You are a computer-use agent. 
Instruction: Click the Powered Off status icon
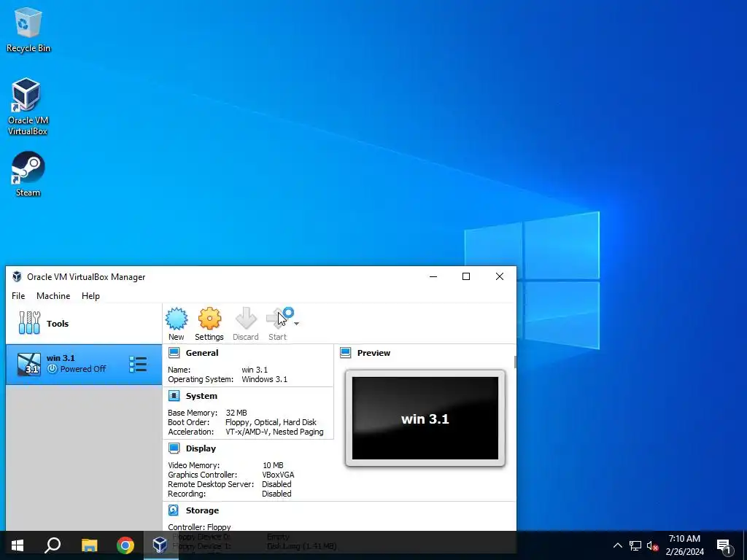pyautogui.click(x=52, y=368)
